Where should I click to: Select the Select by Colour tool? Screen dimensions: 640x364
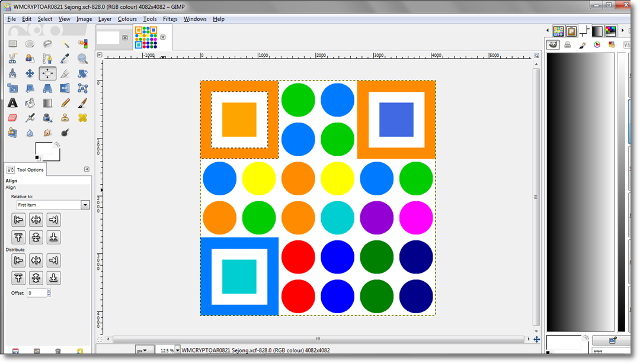click(83, 44)
